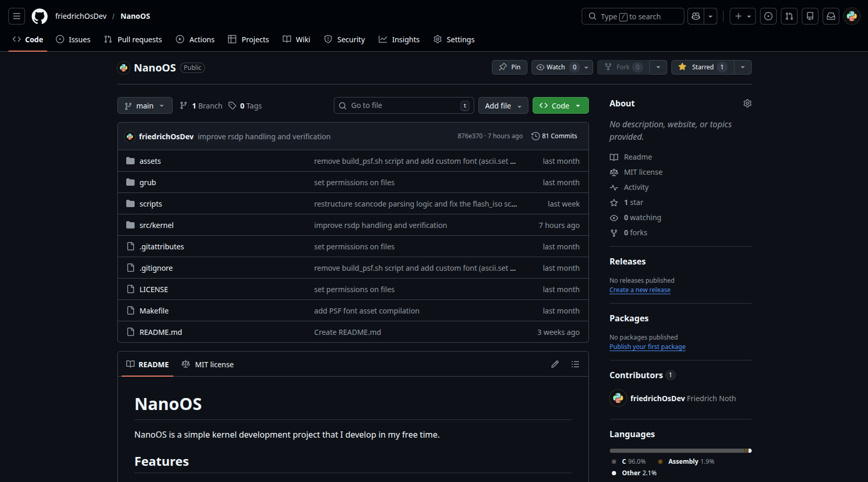The height and width of the screenshot is (482, 868).
Task: Open pull requests icon in the top header bar
Action: click(x=789, y=16)
